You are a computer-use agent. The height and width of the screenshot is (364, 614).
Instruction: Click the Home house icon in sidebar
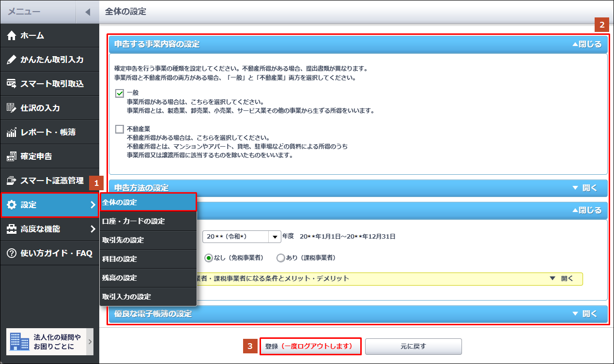pos(12,36)
